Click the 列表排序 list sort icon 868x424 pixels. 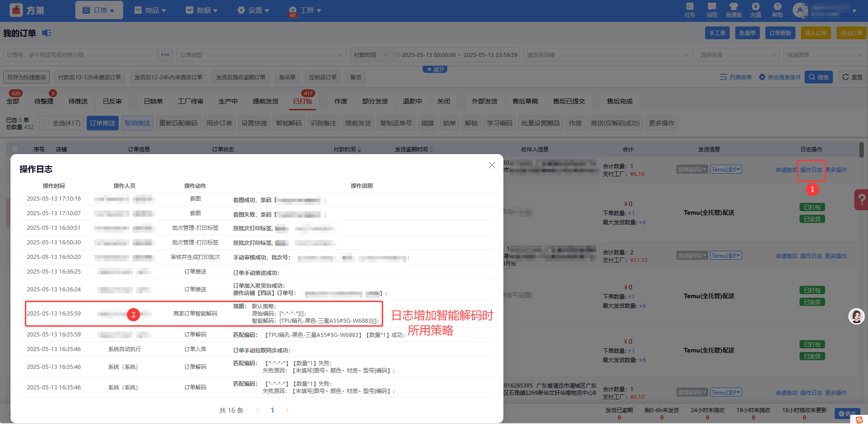point(723,77)
